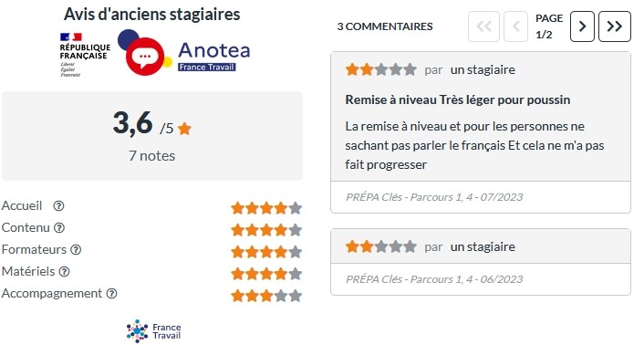Click the Accompagnement three-star rating
644x345 pixels.
click(x=266, y=296)
